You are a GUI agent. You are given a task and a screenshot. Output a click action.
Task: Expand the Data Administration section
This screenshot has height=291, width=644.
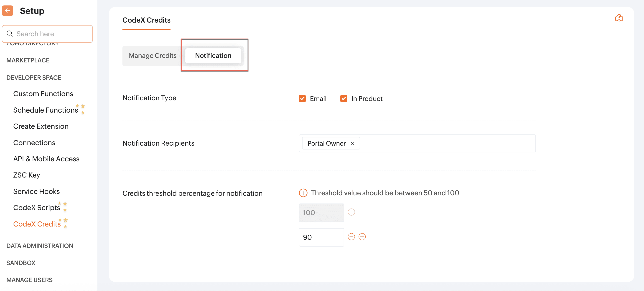40,246
